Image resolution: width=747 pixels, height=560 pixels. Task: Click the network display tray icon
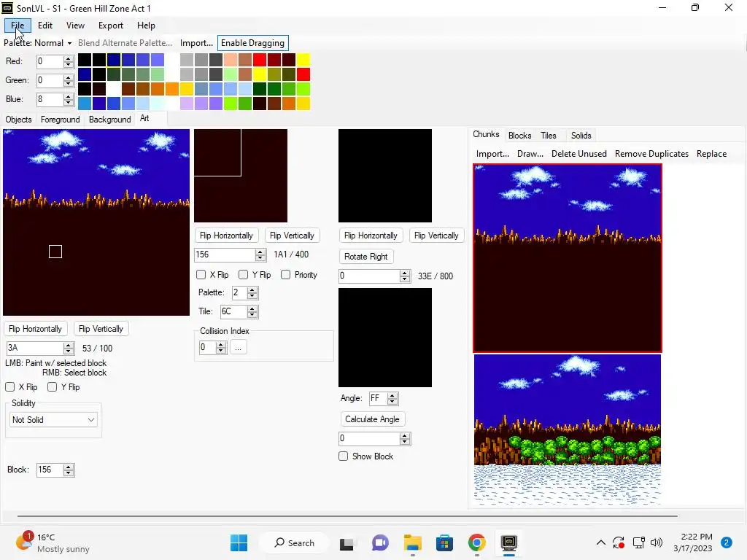point(638,542)
